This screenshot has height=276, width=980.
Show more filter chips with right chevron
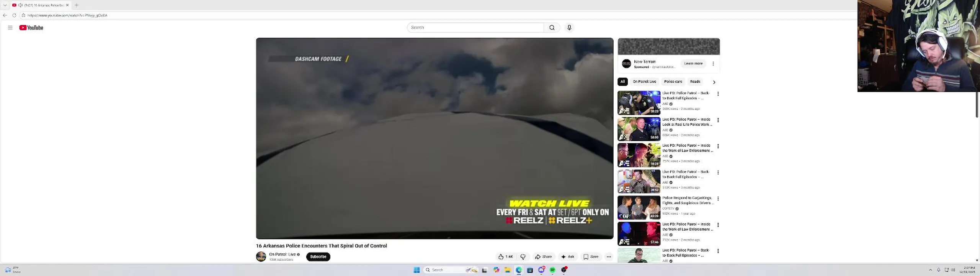click(x=714, y=82)
